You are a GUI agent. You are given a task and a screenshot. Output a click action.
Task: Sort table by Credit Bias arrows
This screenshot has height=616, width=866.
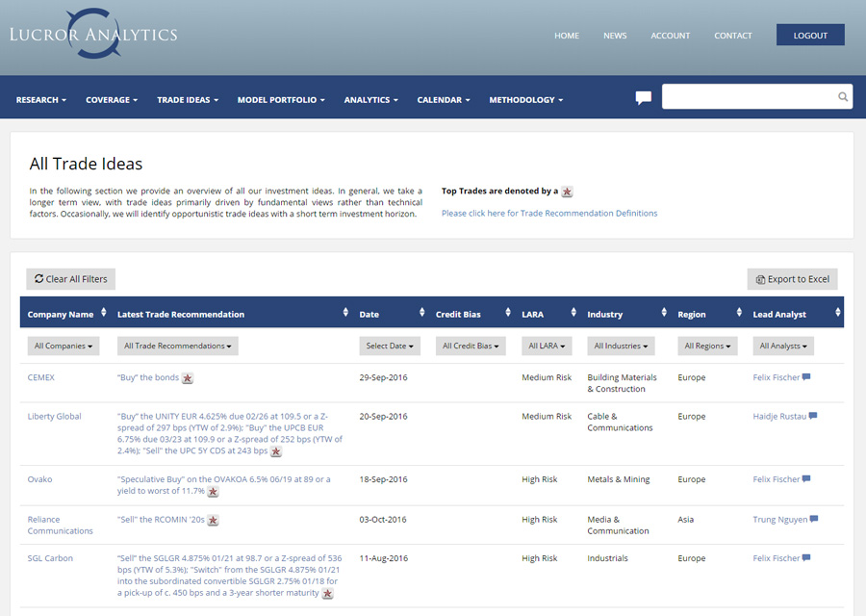coord(508,313)
